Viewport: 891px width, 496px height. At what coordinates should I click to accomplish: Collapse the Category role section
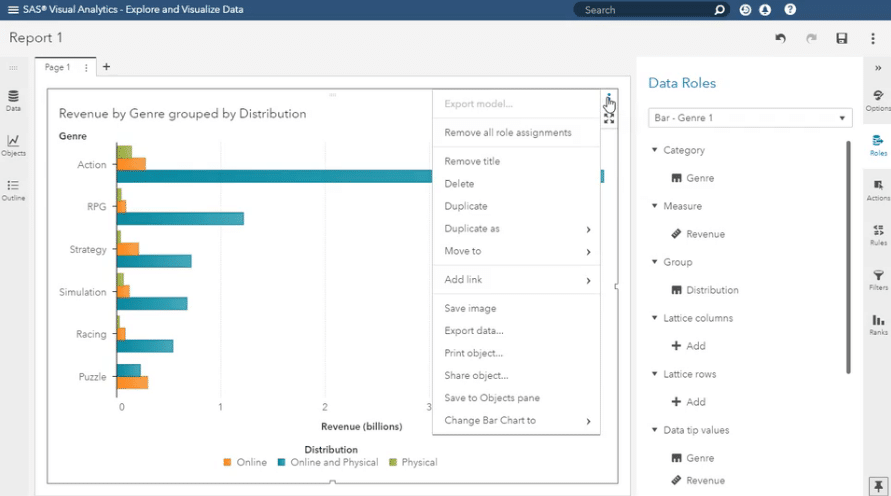click(654, 150)
